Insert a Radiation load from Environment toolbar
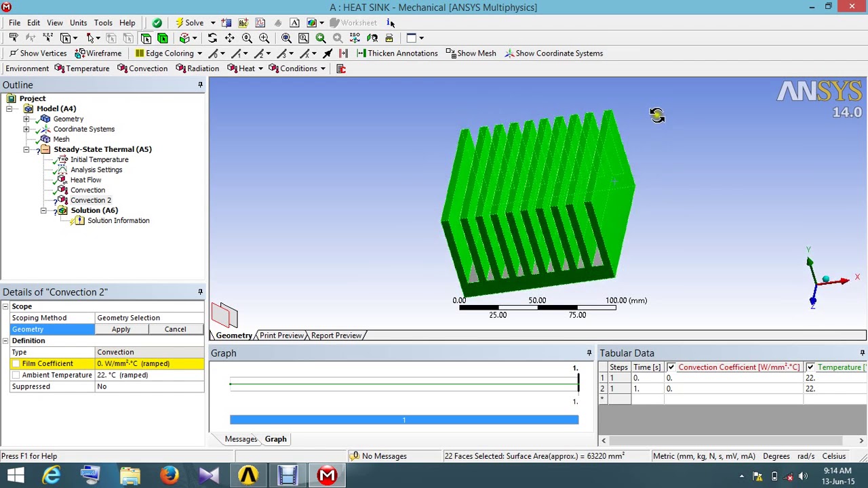The width and height of the screenshot is (868, 488). point(197,68)
